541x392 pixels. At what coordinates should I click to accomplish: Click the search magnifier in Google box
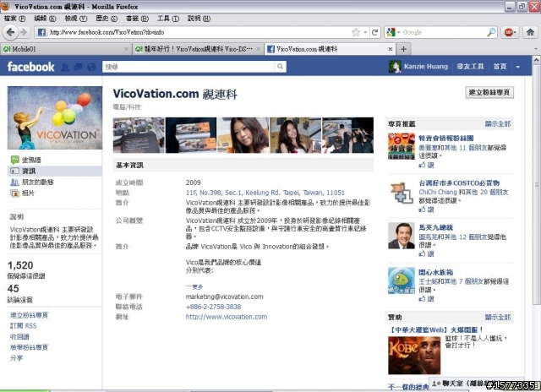coord(491,32)
